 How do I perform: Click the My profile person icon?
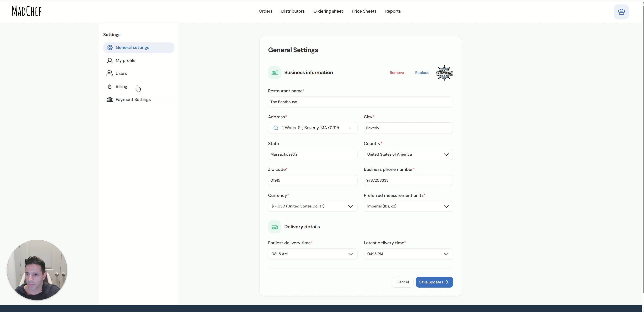(110, 60)
